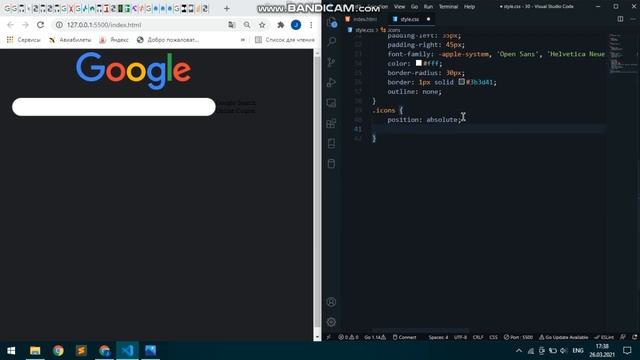Open Sublime Text from the taskbar
Image resolution: width=640 pixels, height=360 pixels.
pos(81,351)
